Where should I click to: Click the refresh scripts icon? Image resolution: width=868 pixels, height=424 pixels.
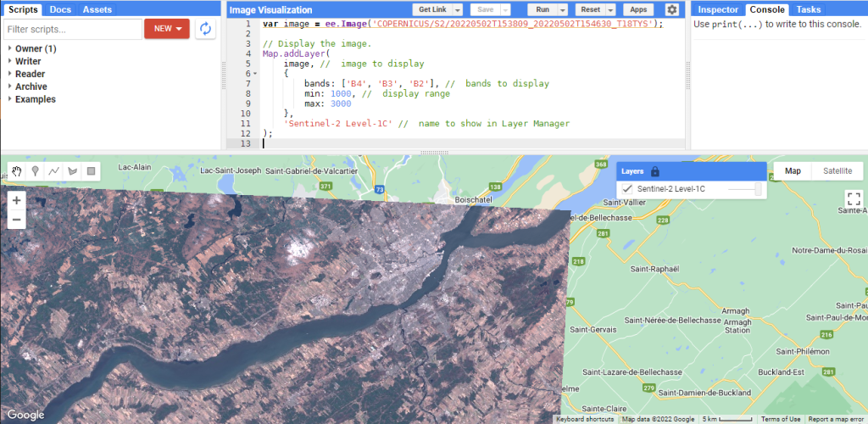205,29
